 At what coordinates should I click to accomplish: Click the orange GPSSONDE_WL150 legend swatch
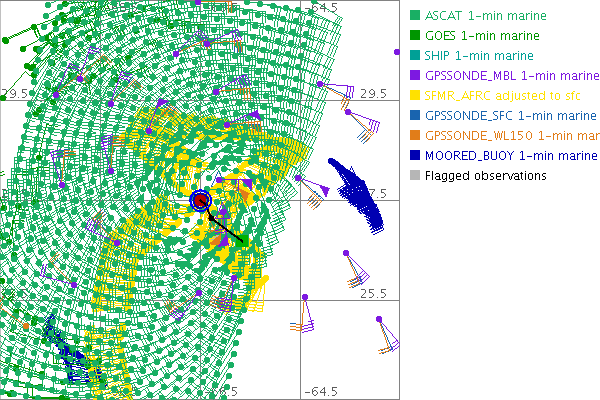pyautogui.click(x=415, y=135)
